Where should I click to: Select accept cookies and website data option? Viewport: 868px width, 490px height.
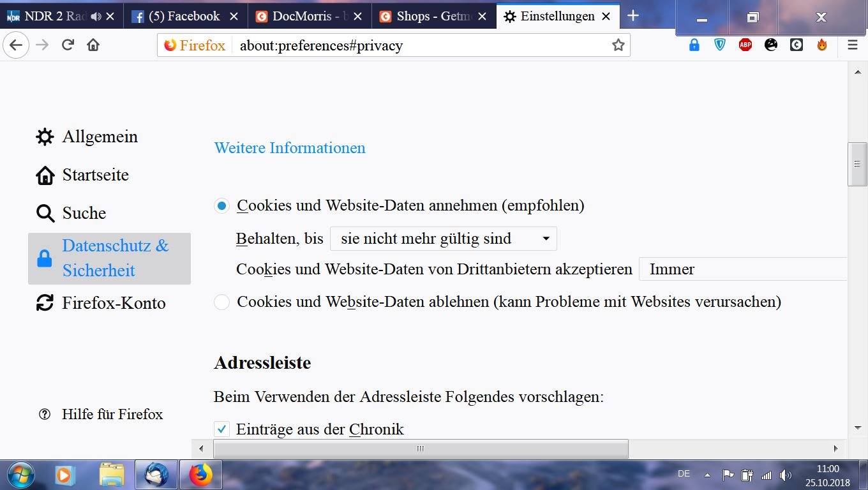point(221,206)
